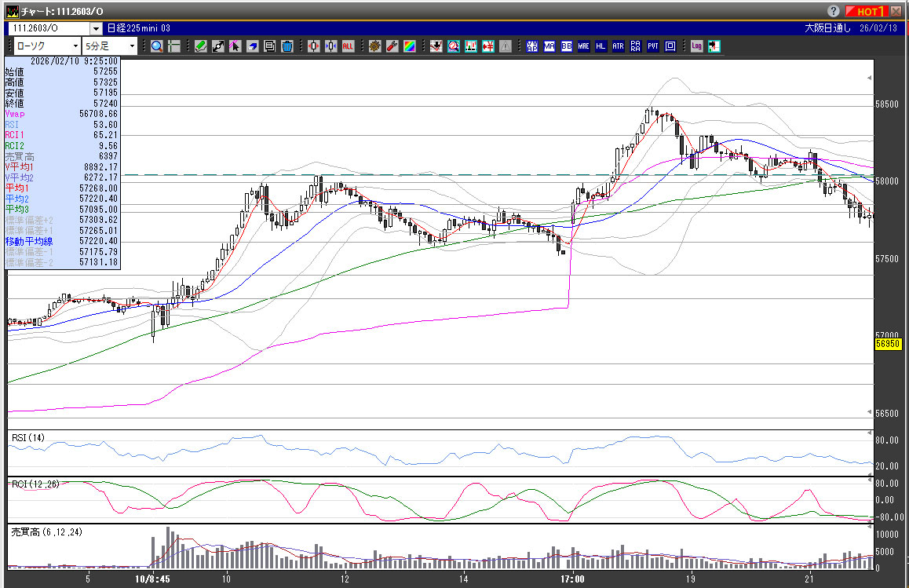Click the magnifier zoom tool icon
This screenshot has width=909, height=588.
(x=157, y=46)
